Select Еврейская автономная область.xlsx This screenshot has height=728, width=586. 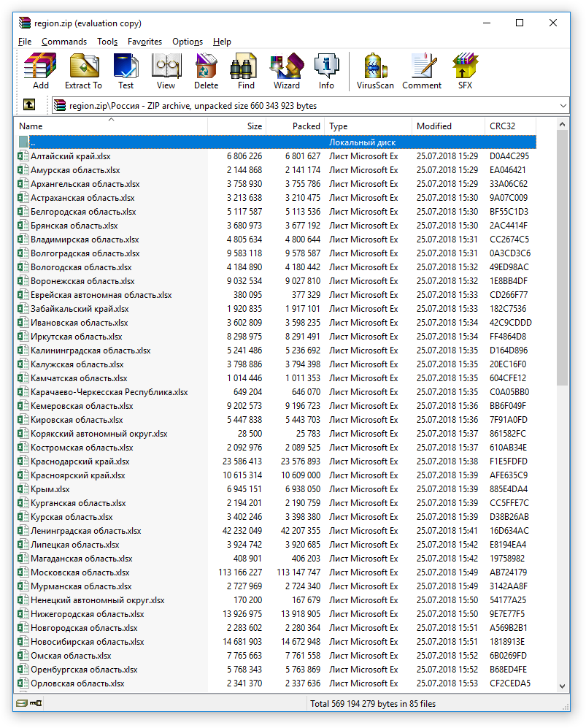tap(276, 295)
